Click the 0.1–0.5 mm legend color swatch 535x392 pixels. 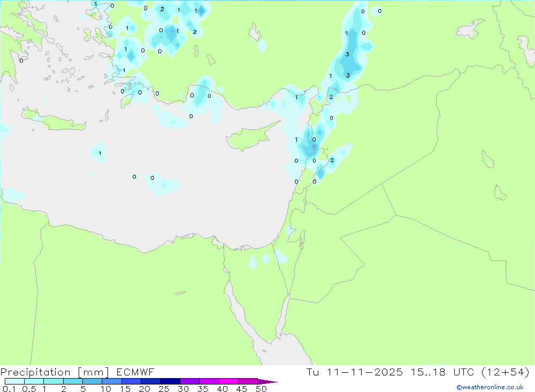[x=14, y=381]
